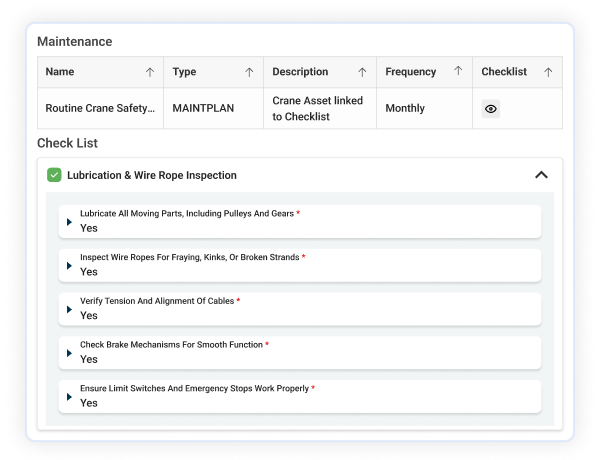
Task: Select the Check Brake Mechanisms Yes answer
Action: tap(89, 359)
